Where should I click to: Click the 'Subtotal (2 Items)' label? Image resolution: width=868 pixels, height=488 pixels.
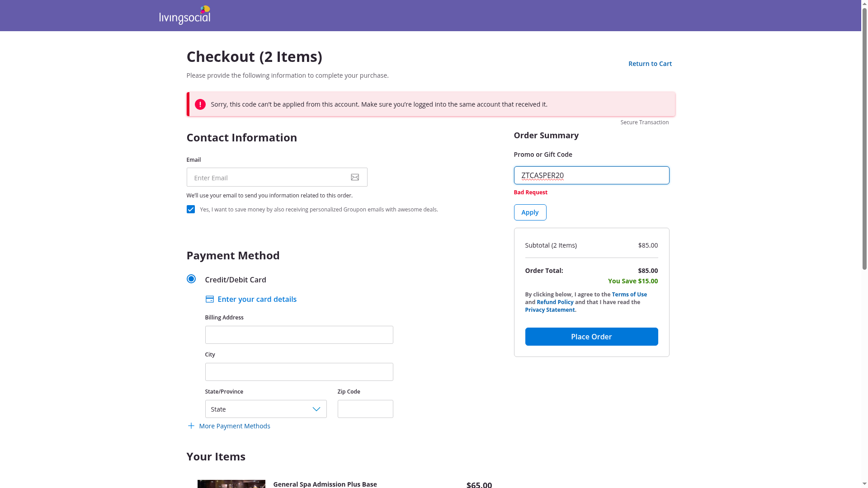click(x=551, y=245)
